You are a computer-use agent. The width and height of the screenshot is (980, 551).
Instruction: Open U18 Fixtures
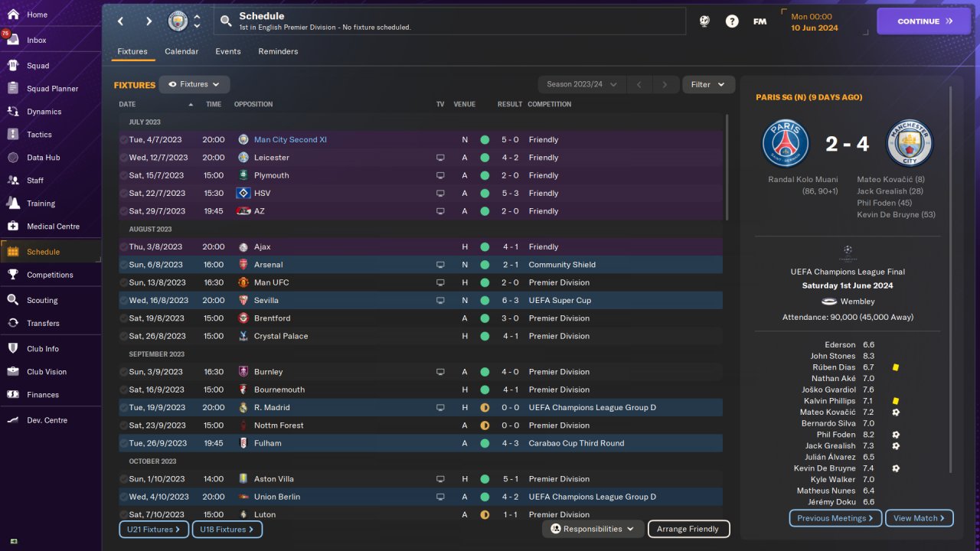click(x=227, y=529)
